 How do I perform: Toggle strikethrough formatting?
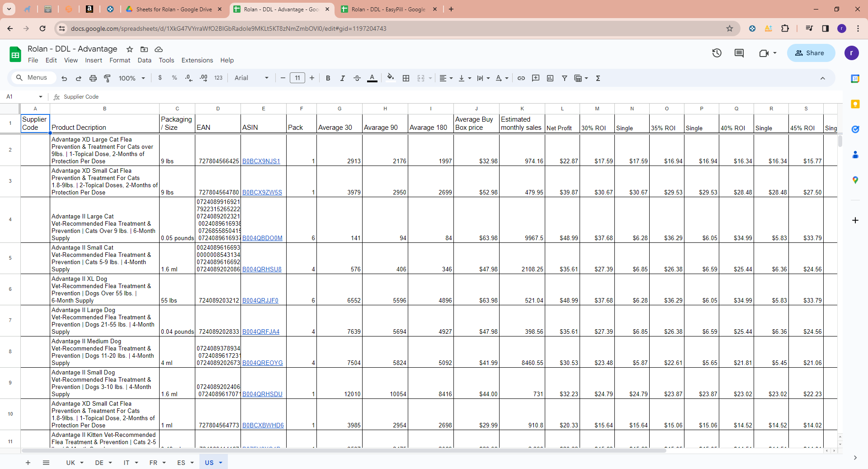[357, 78]
